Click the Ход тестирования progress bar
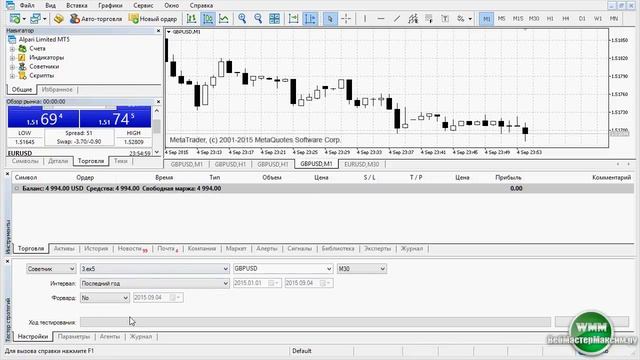This screenshot has width=640, height=360. point(316,322)
